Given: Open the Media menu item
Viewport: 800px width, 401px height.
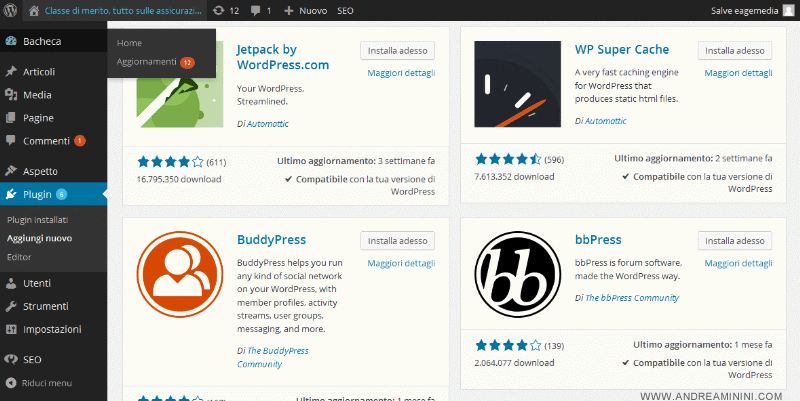Looking at the screenshot, I should (x=54, y=94).
